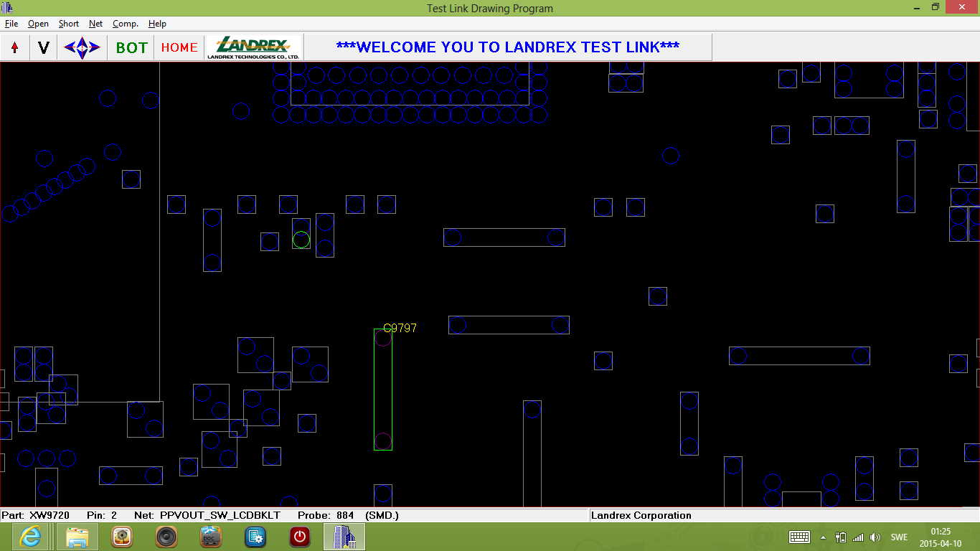Screen dimensions: 980x551
Task: Open File Explorer from the taskbar
Action: pyautogui.click(x=77, y=537)
